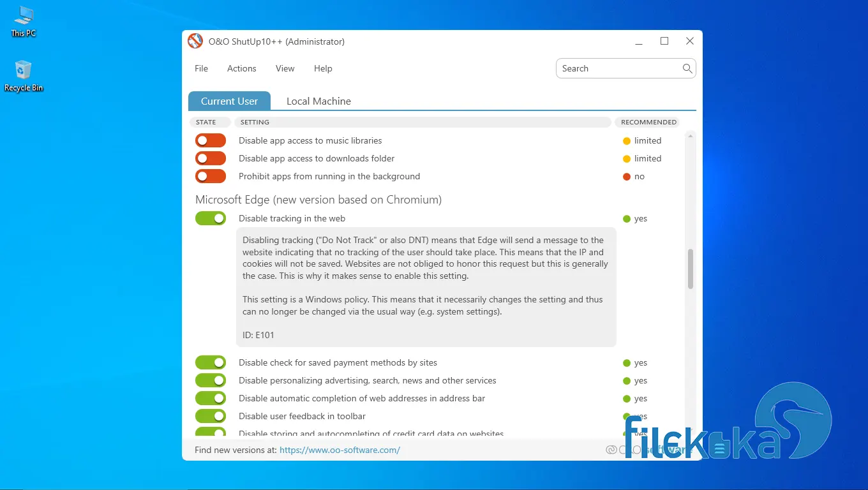Screen dimensions: 868x490
Task: Click the ID: E101 text
Action: point(258,335)
